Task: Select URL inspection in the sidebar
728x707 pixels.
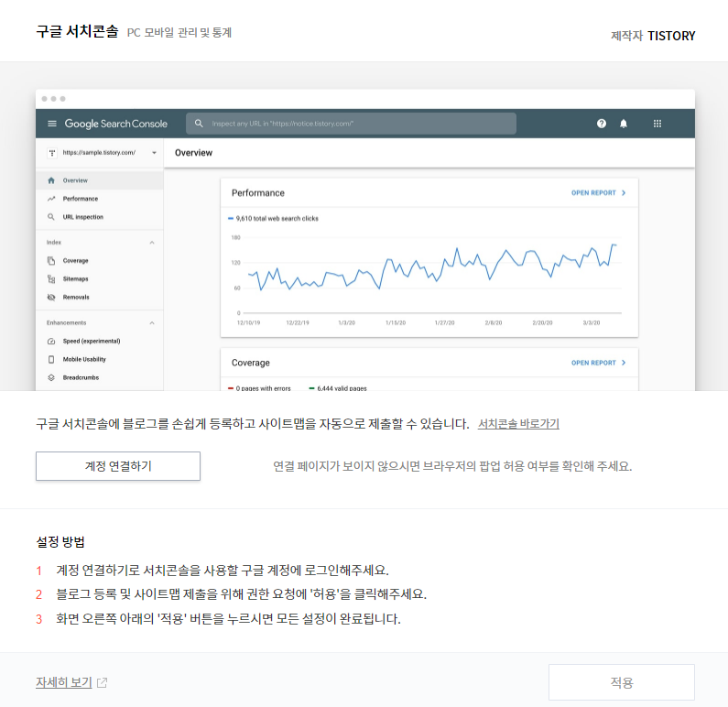Action: (100, 217)
